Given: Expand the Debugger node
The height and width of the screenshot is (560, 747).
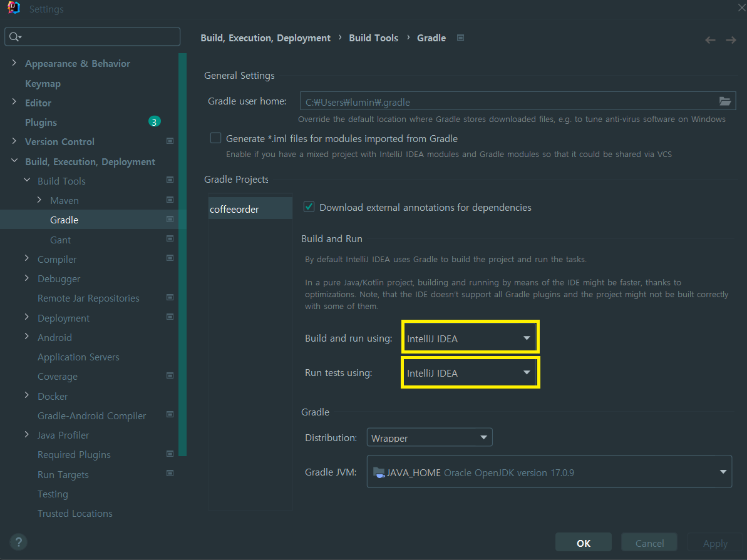Looking at the screenshot, I should 27,278.
